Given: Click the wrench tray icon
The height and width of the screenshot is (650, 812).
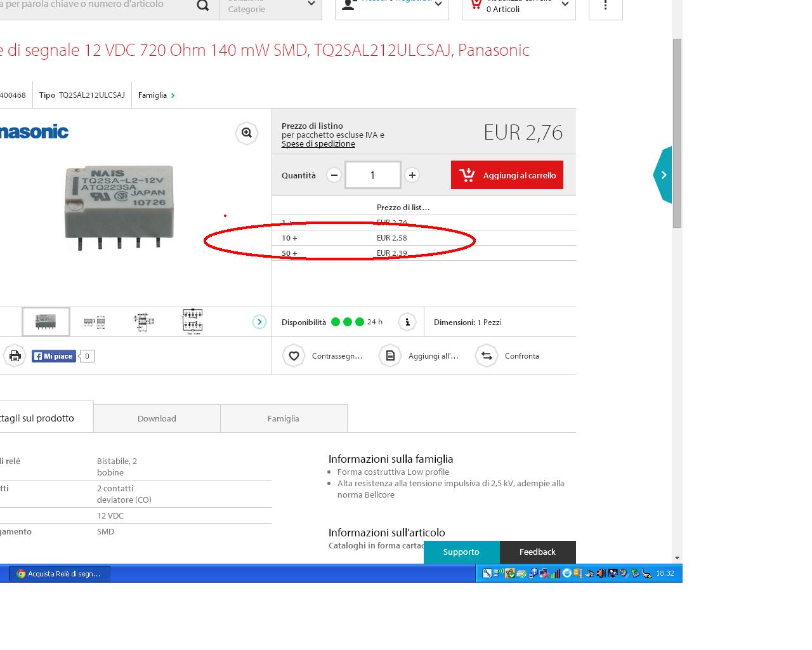Looking at the screenshot, I should tap(487, 573).
